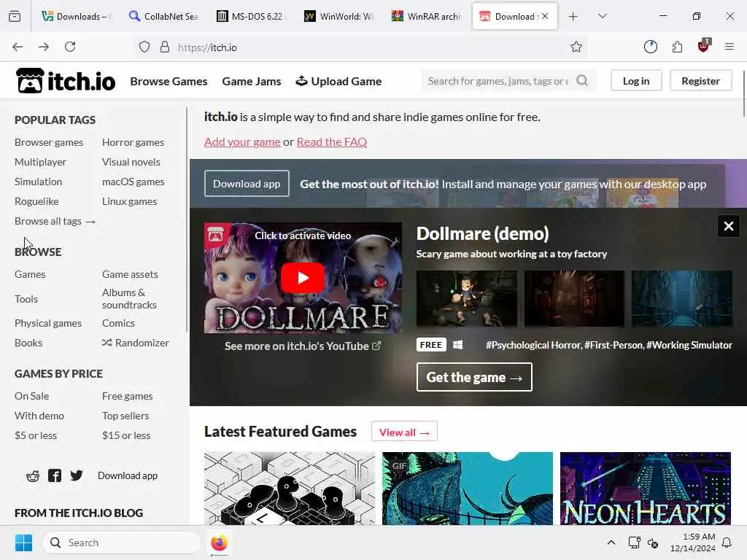View all Latest Featured Games
Viewport: 747px width, 560px height.
click(x=404, y=432)
